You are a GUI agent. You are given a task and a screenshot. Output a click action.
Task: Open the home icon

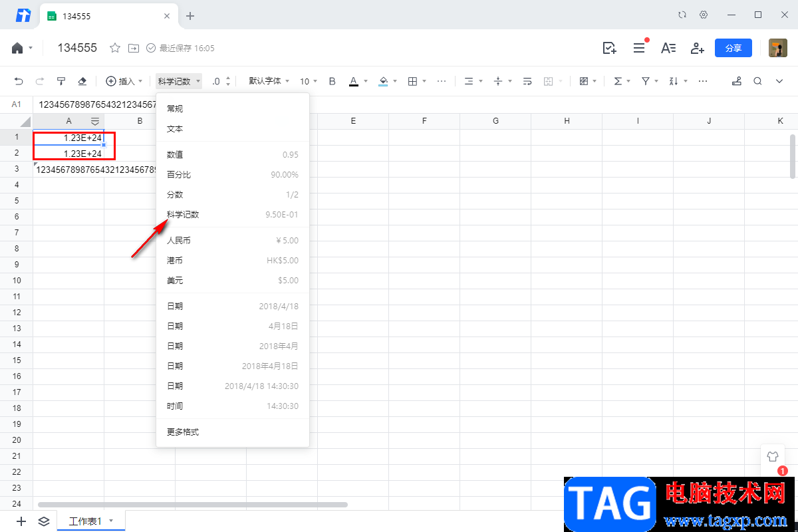(17, 48)
